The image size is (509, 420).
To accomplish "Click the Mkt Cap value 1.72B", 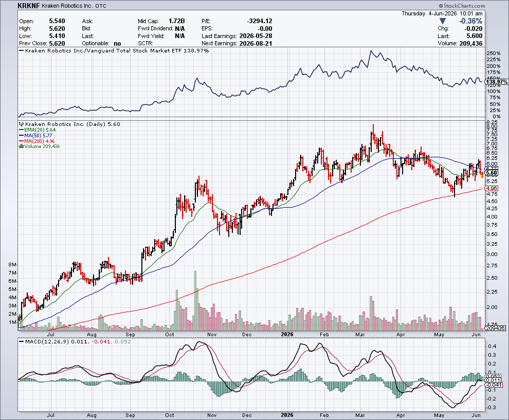I will point(176,21).
